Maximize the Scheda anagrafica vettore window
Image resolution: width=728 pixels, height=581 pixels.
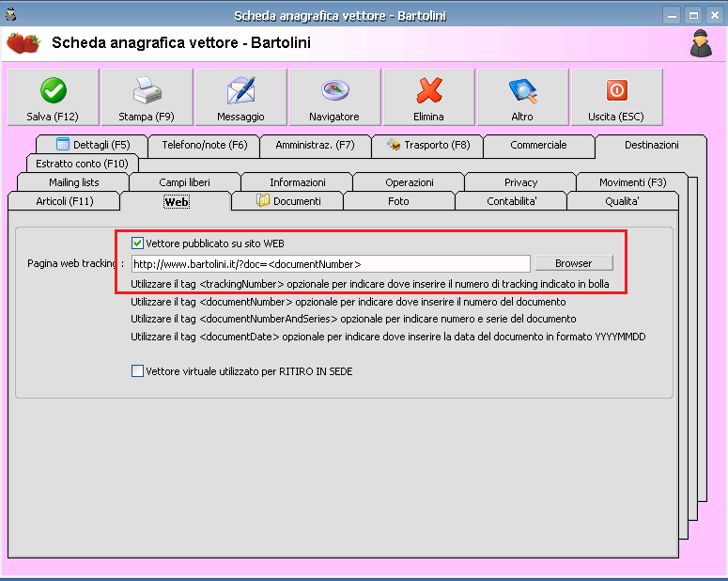[x=693, y=15]
